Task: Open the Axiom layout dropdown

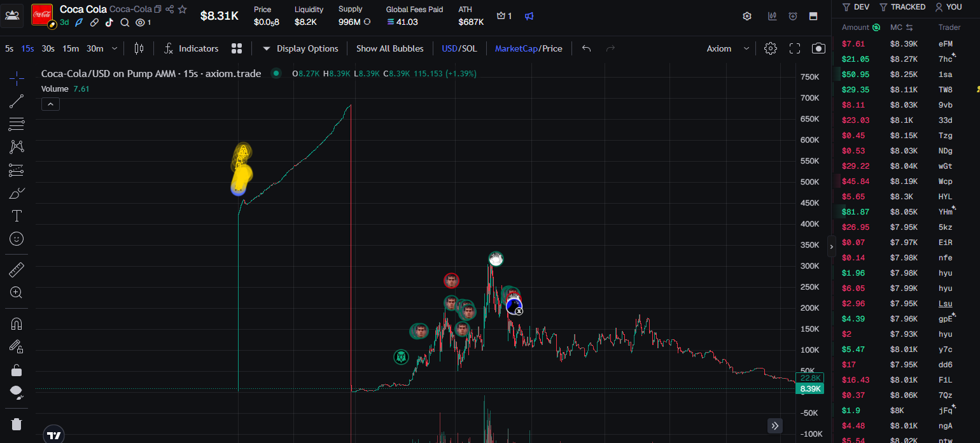Action: [728, 48]
